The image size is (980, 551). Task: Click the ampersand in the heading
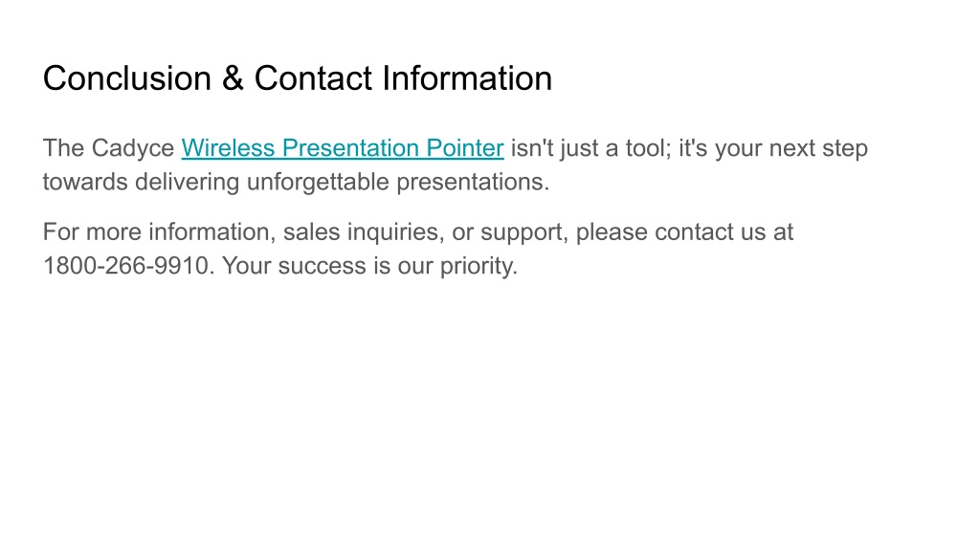(x=233, y=78)
